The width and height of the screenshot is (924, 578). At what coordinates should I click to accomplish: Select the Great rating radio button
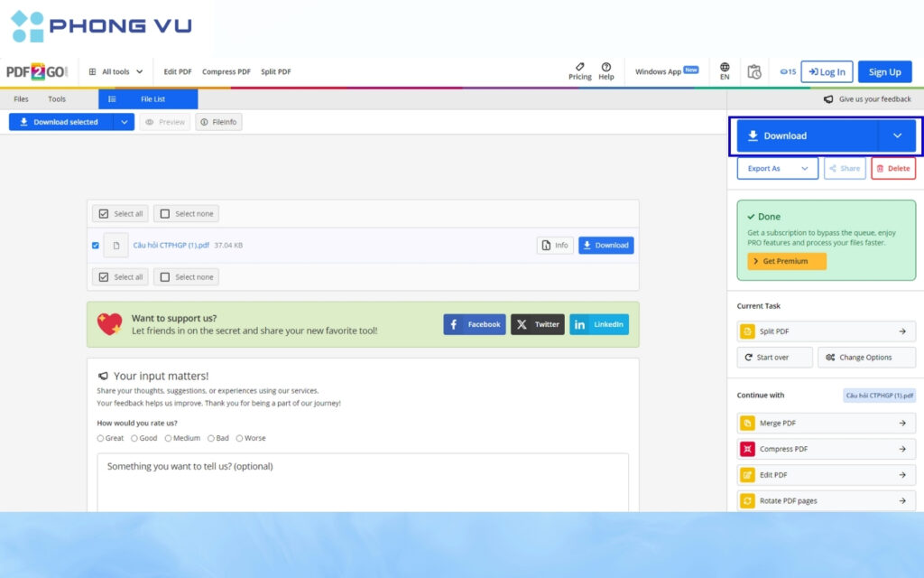pos(101,438)
